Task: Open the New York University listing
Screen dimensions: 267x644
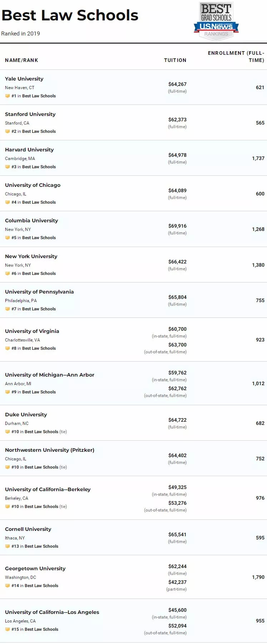Action: pos(31,256)
